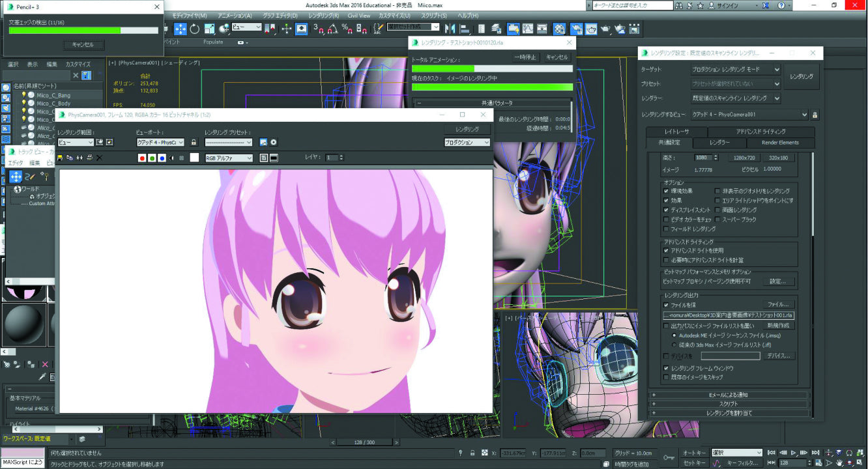
Task: Uncheck アドバンスド ライトを使用 option
Action: (665, 250)
